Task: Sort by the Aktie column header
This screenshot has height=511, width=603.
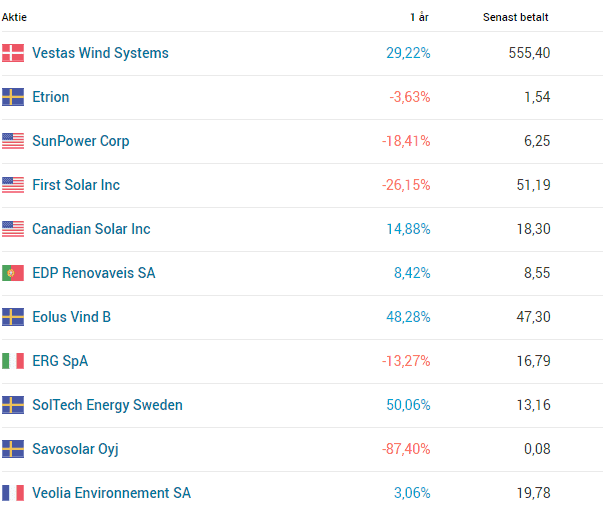Action: [x=14, y=17]
